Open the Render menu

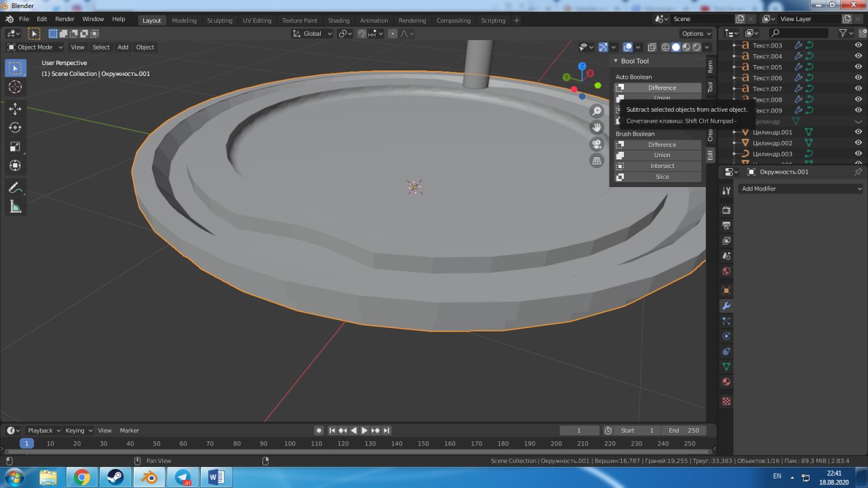pos(64,20)
